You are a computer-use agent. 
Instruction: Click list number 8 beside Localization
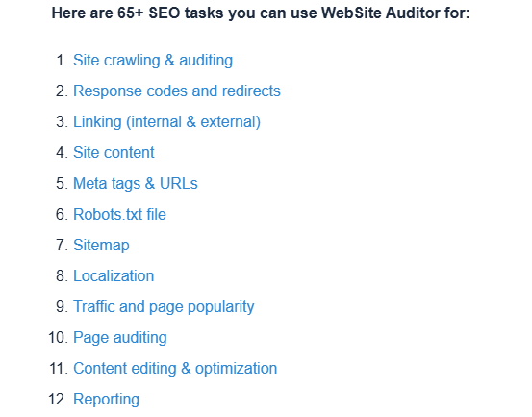(63, 275)
